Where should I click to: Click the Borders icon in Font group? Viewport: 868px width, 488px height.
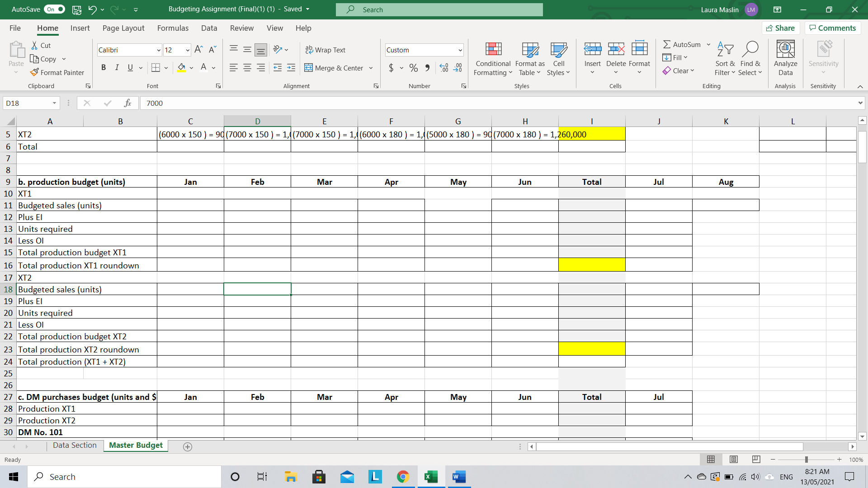[x=156, y=68]
